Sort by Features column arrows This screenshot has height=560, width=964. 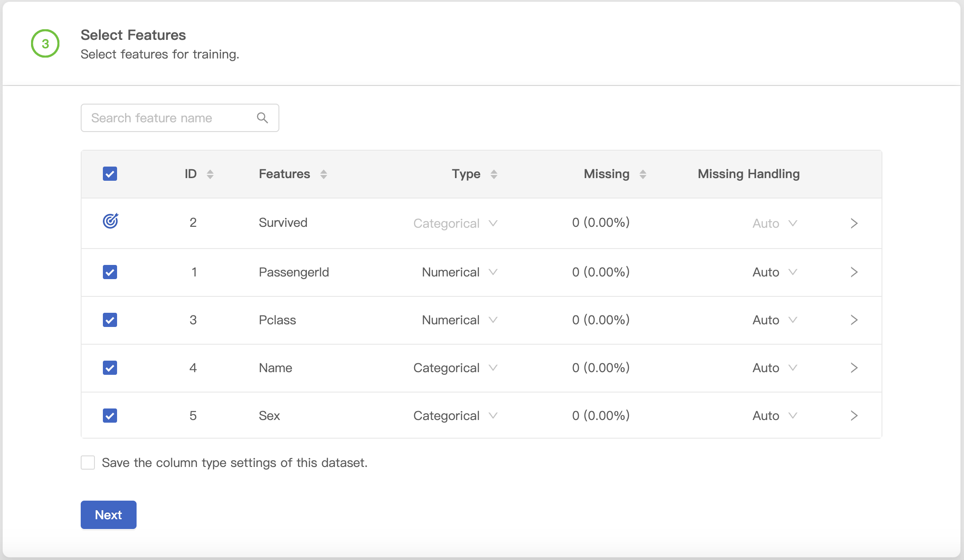(324, 174)
